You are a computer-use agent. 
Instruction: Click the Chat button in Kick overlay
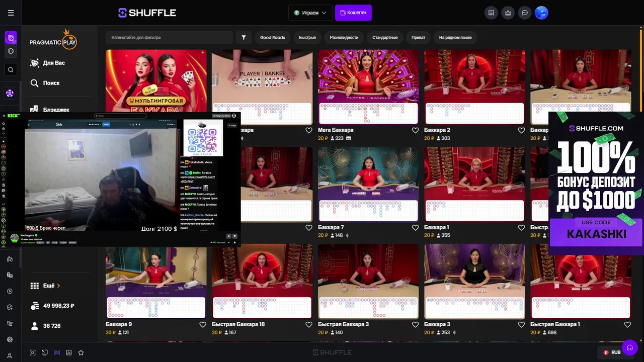[232, 125]
